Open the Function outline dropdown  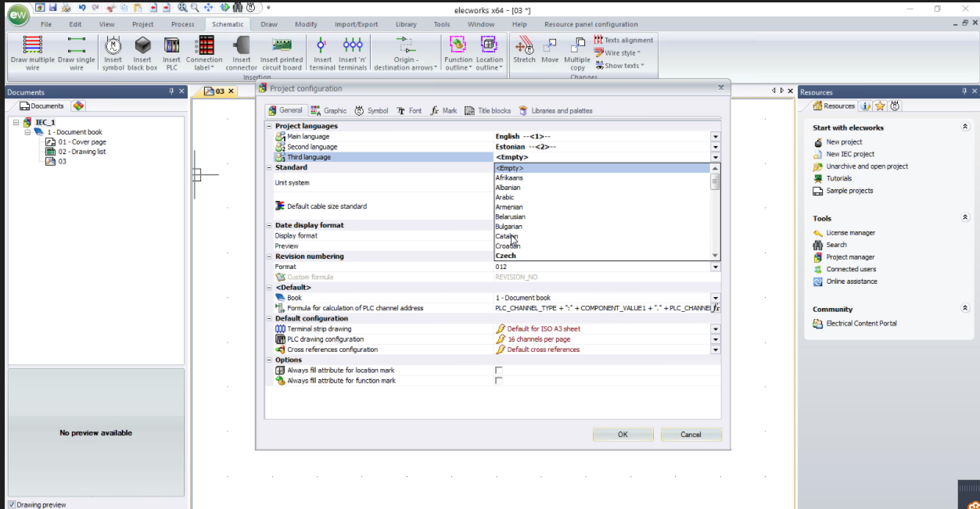point(458,53)
